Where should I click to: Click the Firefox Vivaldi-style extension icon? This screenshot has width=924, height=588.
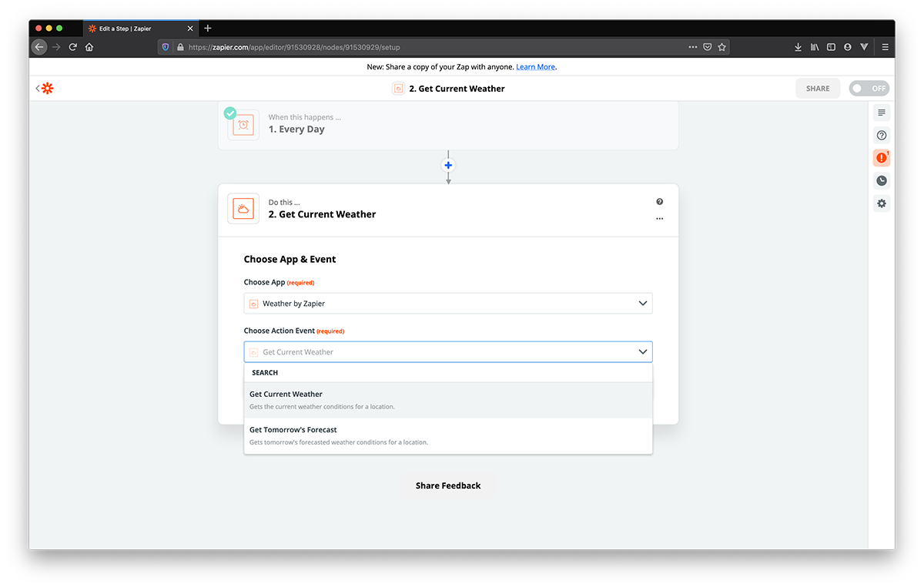tap(864, 47)
